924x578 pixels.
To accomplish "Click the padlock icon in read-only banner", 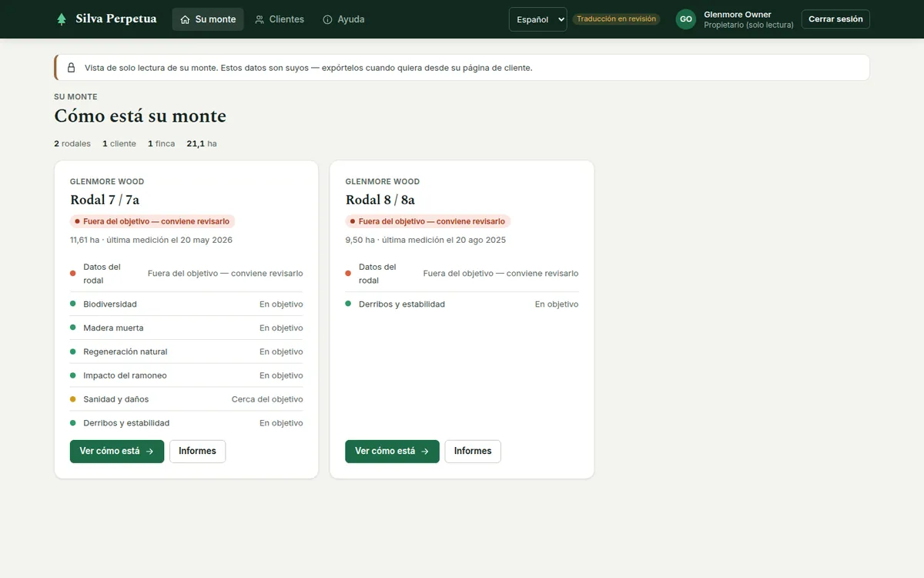I will (72, 68).
